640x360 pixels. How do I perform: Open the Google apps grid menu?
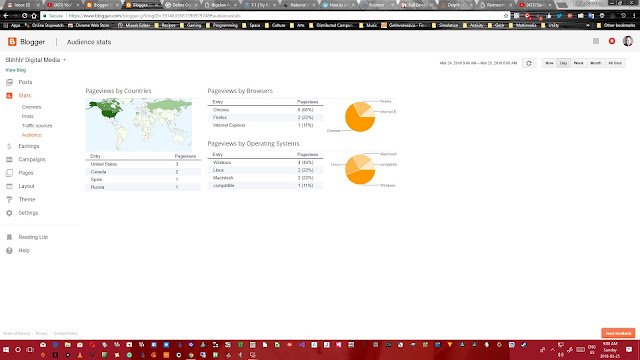[x=596, y=41]
